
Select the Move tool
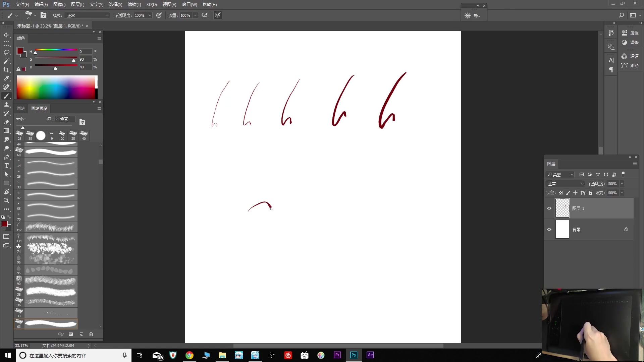coord(6,35)
